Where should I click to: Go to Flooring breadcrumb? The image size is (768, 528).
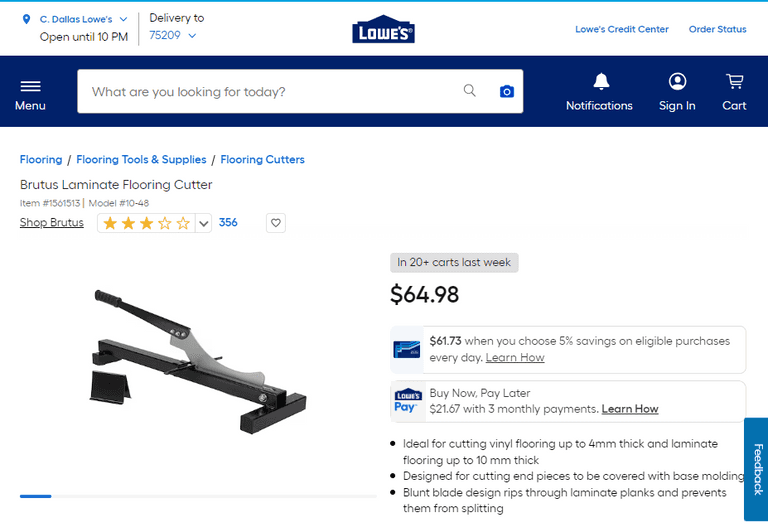click(x=41, y=160)
